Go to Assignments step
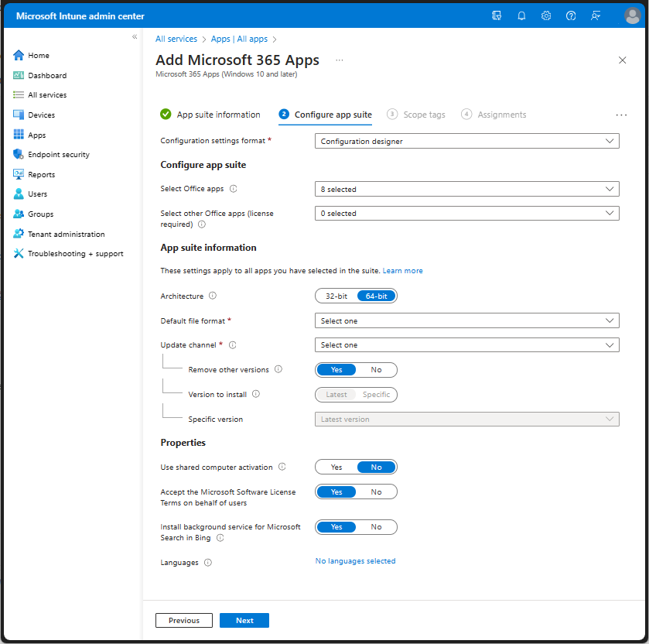This screenshot has width=649, height=644. coord(494,115)
